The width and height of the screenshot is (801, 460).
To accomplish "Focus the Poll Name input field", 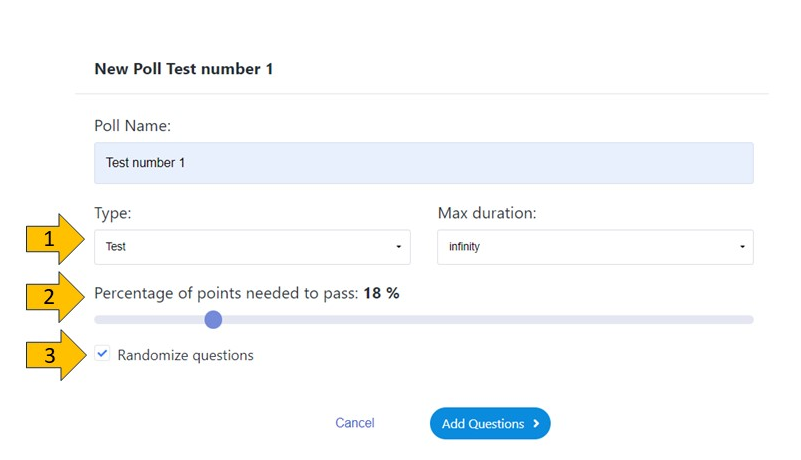I will tap(423, 162).
